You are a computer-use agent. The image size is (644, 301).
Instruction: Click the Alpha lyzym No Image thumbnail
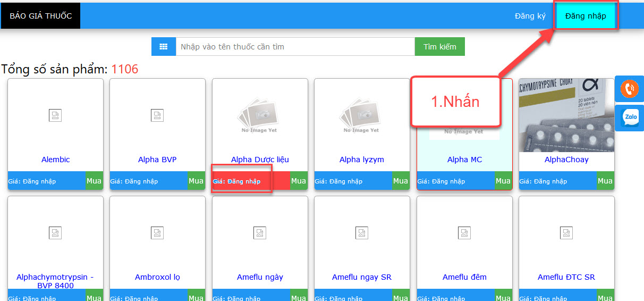click(x=362, y=115)
